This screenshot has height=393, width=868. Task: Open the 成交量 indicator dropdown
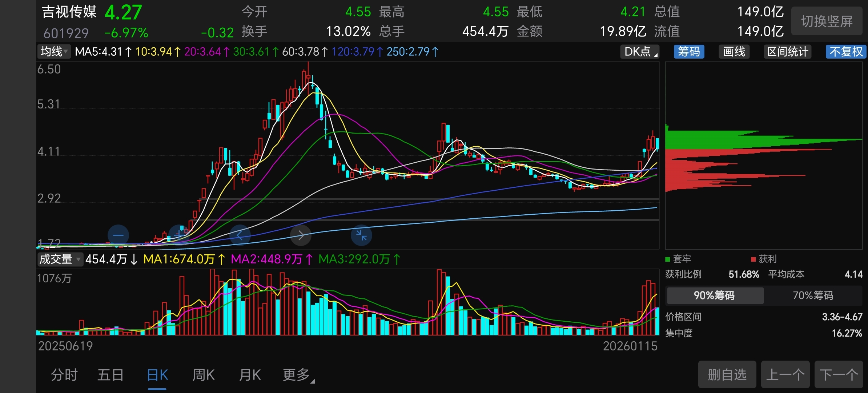pos(60,259)
